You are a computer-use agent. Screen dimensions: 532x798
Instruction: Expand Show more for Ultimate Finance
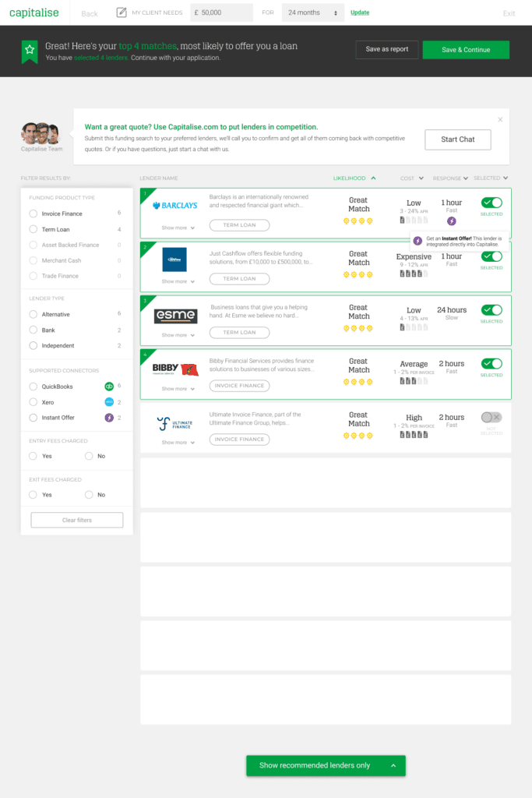(x=178, y=443)
